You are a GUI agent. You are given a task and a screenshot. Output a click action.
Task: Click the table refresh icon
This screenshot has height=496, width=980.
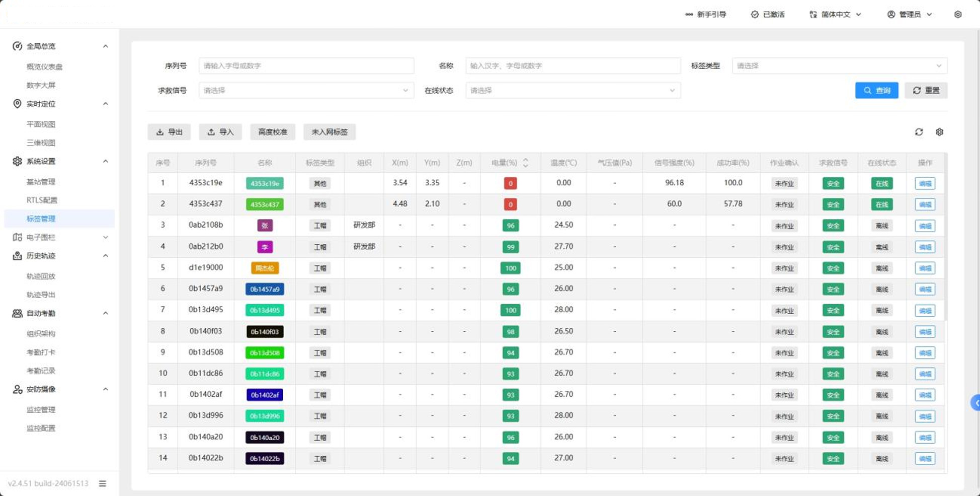pos(919,132)
